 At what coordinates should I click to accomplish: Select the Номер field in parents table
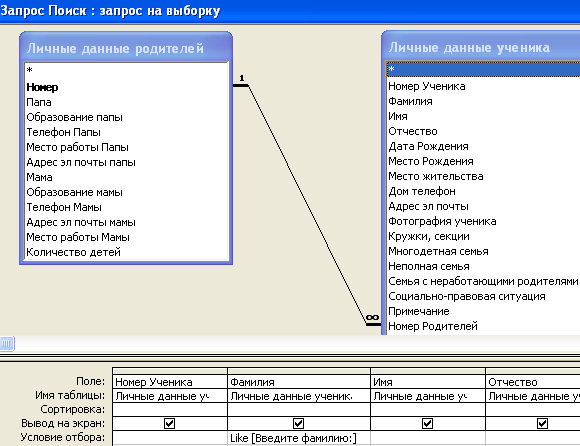pos(42,88)
